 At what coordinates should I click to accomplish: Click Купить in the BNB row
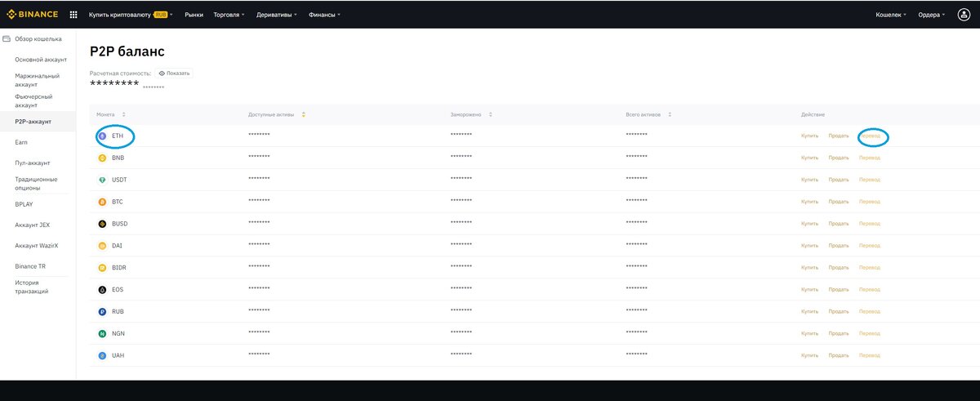809,158
